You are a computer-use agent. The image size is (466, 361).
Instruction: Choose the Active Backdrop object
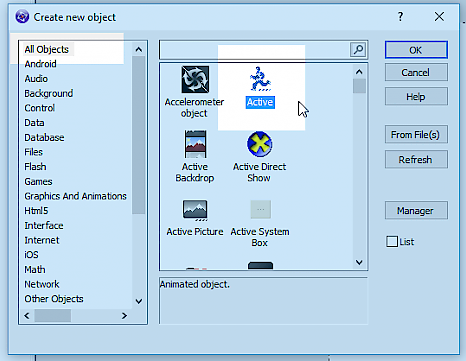[x=195, y=144]
